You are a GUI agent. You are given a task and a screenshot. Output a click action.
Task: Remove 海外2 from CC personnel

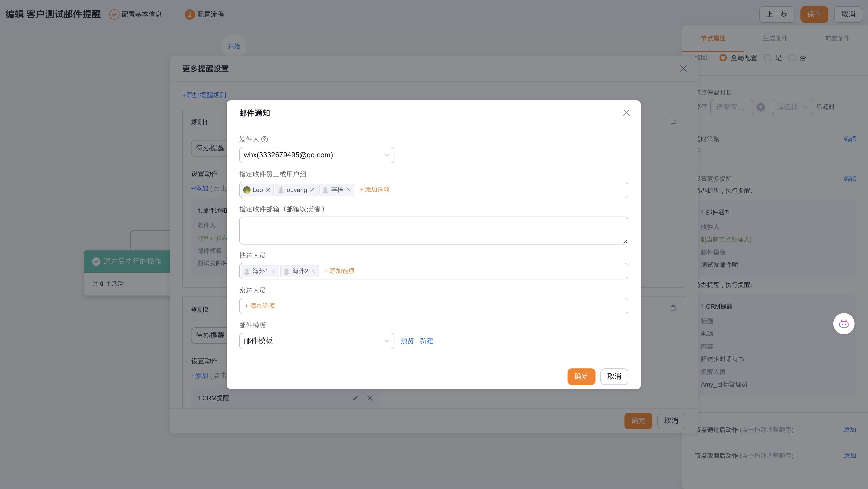[x=313, y=271]
